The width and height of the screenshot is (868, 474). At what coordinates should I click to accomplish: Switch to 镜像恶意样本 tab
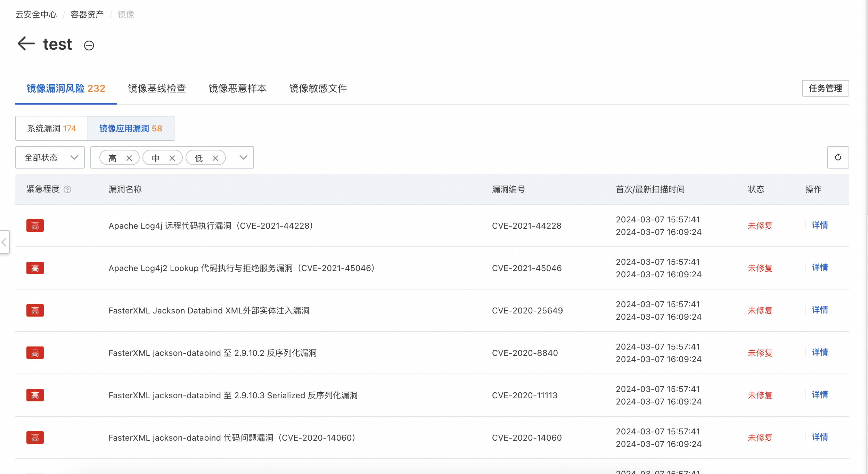(237, 88)
